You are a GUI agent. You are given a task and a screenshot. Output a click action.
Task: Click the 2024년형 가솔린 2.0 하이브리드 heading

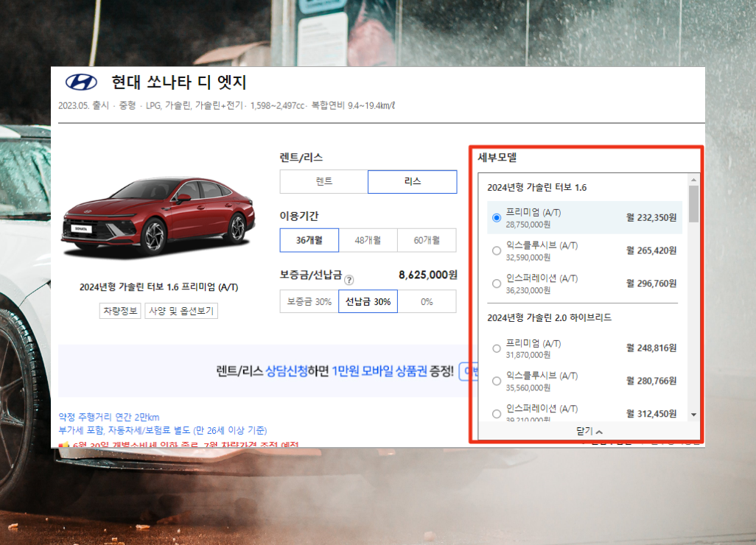tap(549, 317)
